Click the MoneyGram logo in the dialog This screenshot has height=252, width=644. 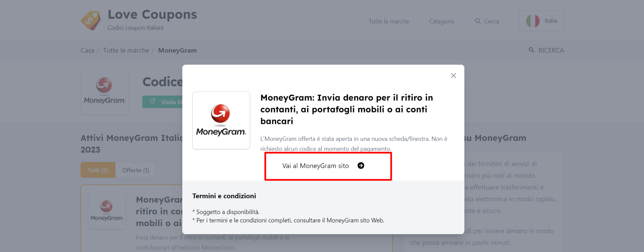point(221,120)
